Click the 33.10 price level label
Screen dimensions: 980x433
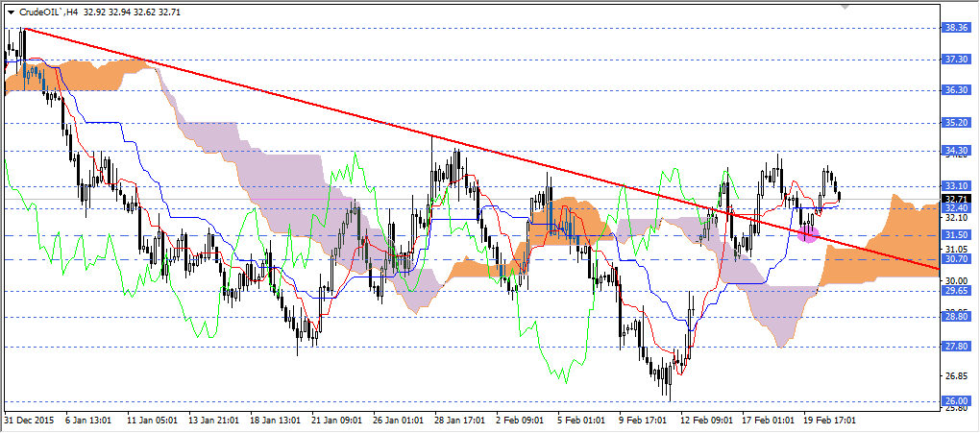957,186
